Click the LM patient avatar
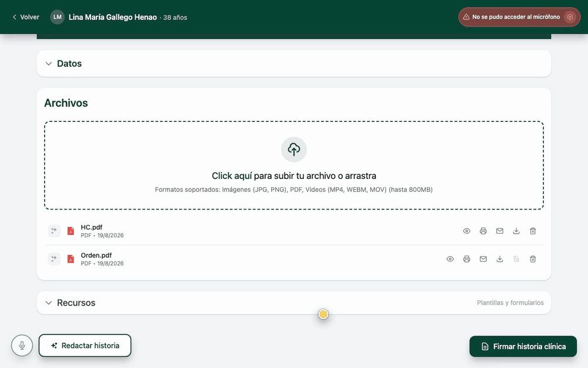Screen dimensions: 588x368 click(58, 17)
